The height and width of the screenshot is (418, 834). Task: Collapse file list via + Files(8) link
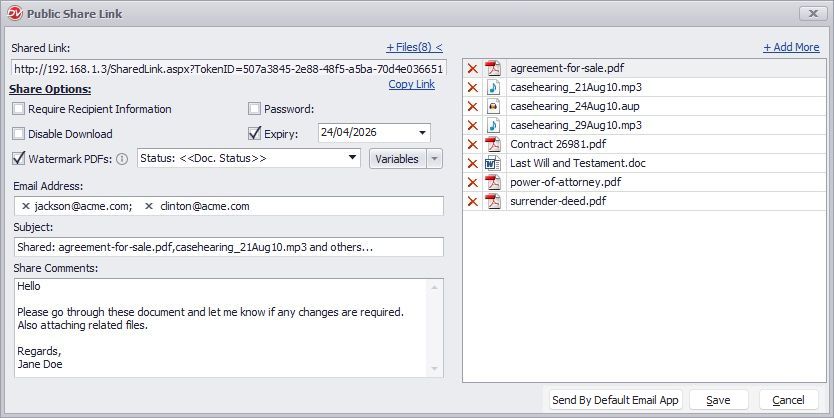(414, 47)
